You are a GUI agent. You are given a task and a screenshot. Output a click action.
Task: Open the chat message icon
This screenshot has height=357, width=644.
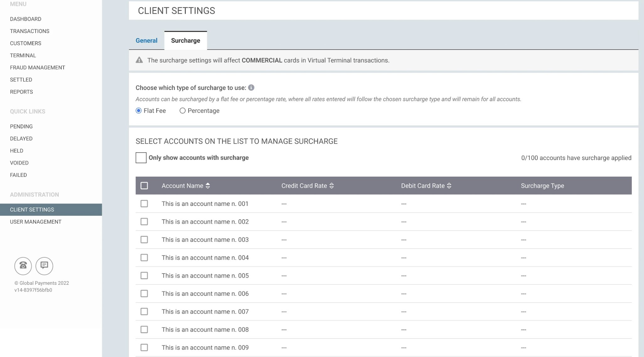tap(44, 266)
